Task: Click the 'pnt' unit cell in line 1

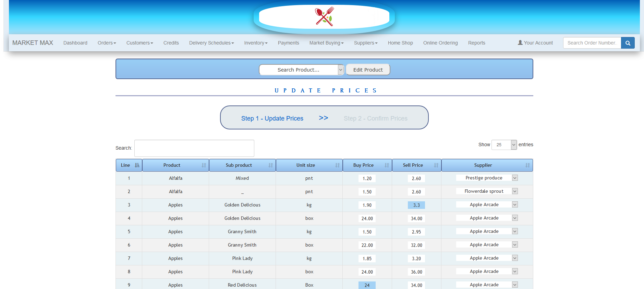Action: [309, 178]
